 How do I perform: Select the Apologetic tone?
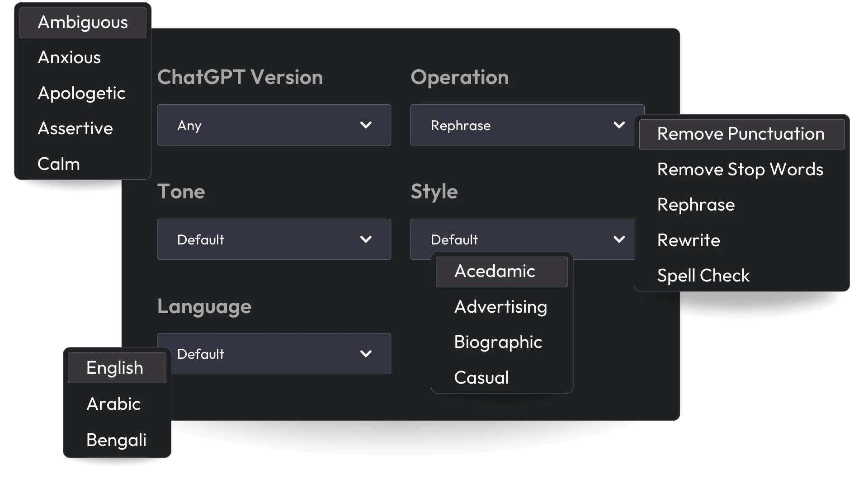click(81, 94)
